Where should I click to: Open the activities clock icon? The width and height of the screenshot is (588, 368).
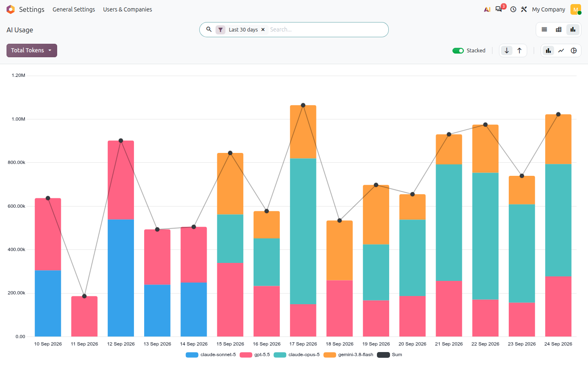tap(513, 9)
